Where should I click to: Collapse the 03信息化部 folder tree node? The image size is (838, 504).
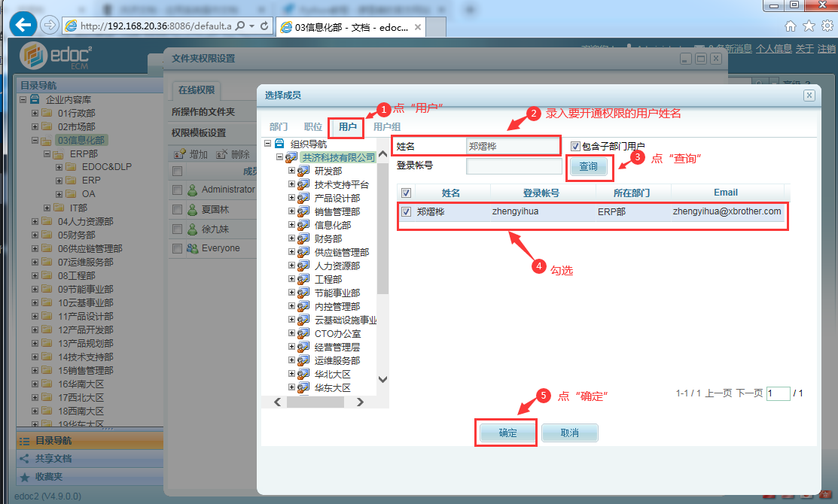[35, 141]
